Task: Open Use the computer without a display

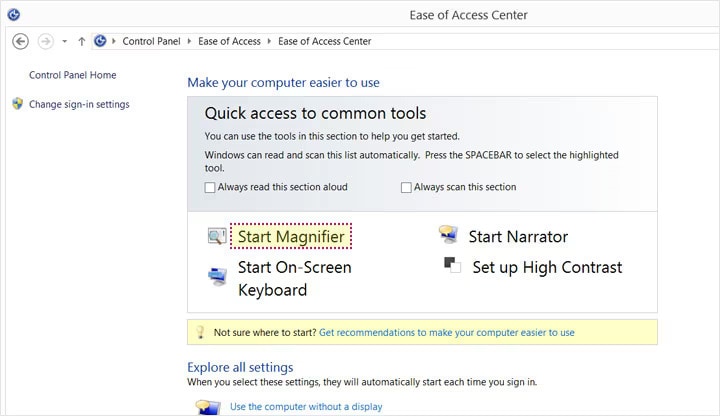Action: (x=306, y=407)
